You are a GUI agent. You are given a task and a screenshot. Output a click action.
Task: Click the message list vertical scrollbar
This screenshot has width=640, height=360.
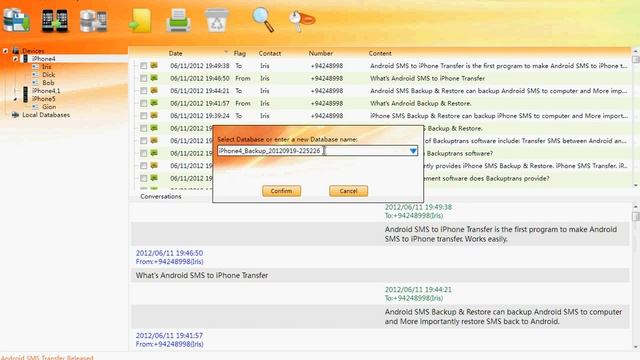[636, 118]
